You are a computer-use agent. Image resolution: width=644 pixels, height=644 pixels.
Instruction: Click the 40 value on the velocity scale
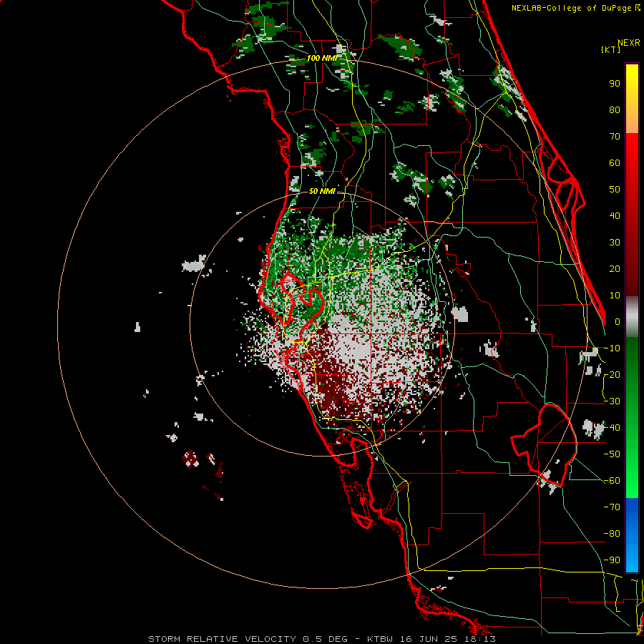615,215
